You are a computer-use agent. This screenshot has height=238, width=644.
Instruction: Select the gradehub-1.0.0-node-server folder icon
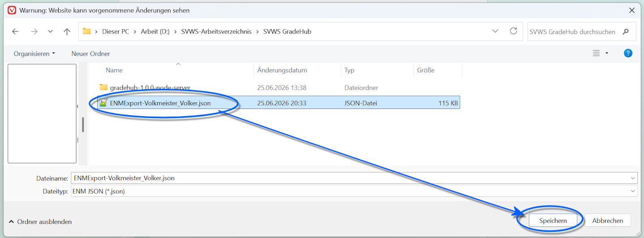[x=103, y=87]
